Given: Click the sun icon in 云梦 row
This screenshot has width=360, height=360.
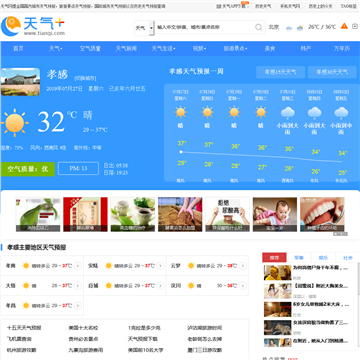Looking at the screenshot, I should [191, 266].
